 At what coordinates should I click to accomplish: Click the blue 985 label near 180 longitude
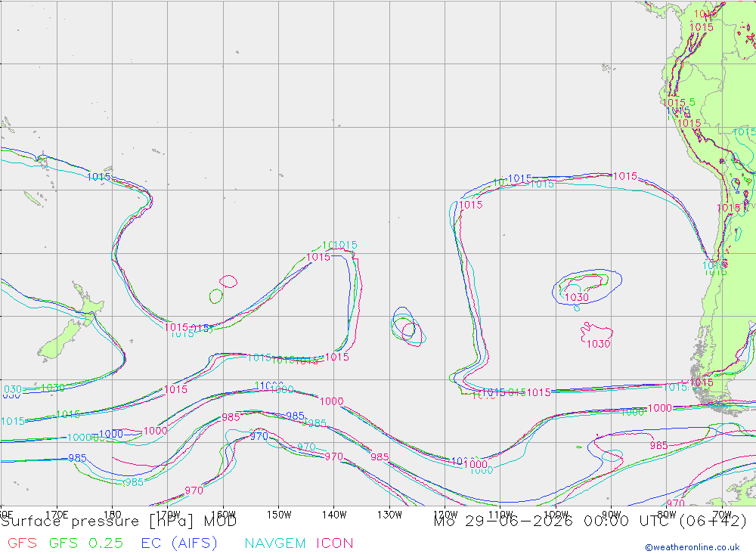tap(78, 457)
